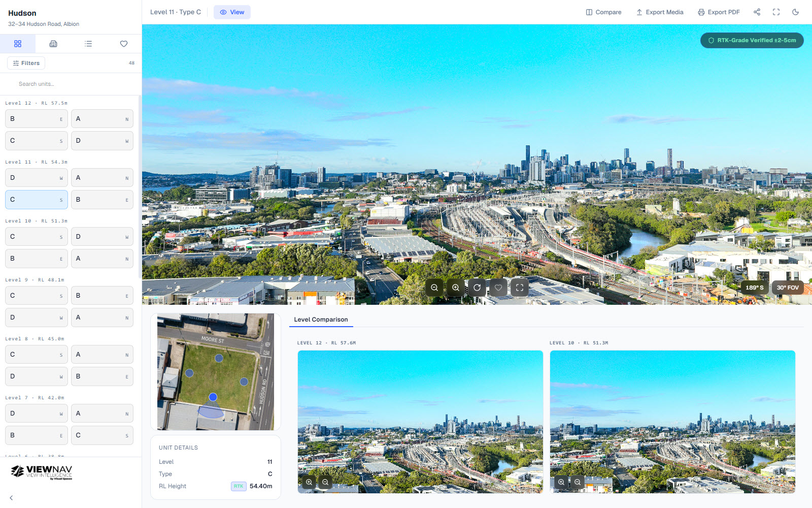
Task: Click the RTK-Grade Verified badge
Action: [752, 40]
